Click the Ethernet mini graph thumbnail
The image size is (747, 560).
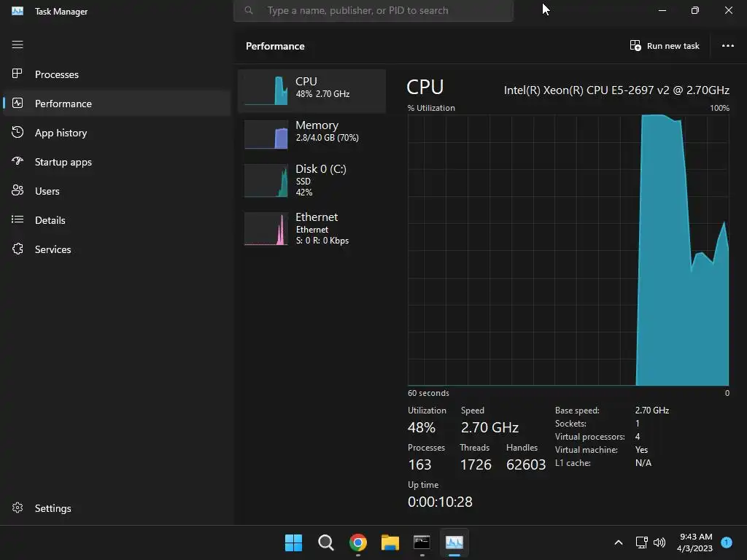[x=266, y=228]
